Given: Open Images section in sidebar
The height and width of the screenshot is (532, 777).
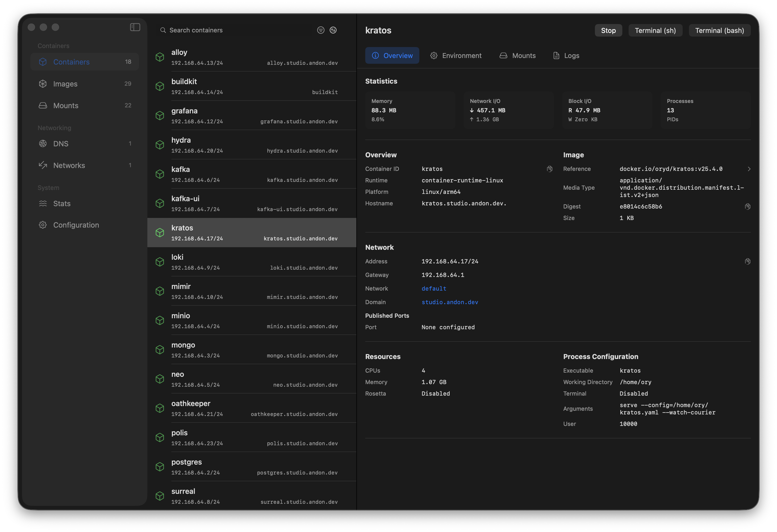Looking at the screenshot, I should coord(85,84).
